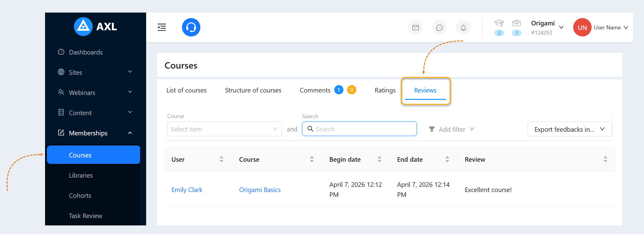Screen dimensions: 644x234
Task: Sort table by End date arrows
Action: click(x=447, y=159)
